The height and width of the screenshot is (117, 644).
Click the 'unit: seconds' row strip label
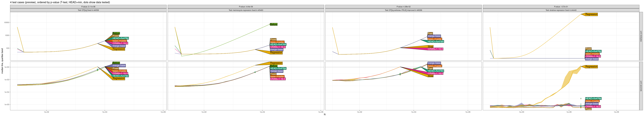(641, 86)
